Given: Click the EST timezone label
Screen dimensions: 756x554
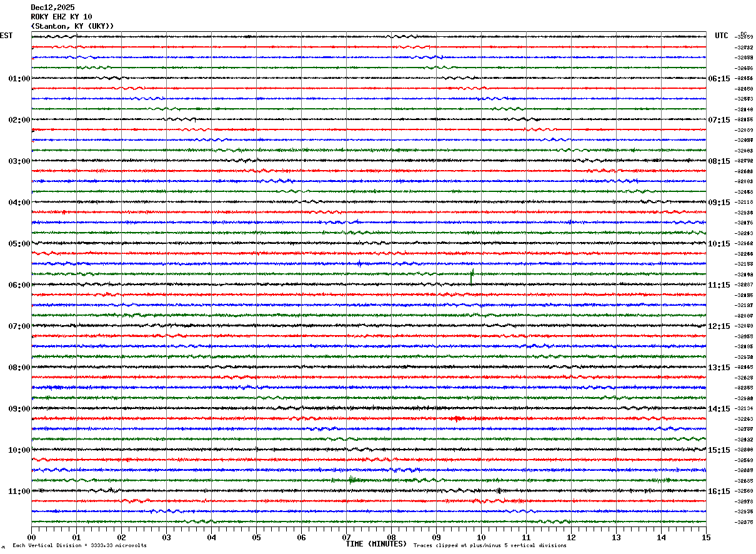Looking at the screenshot, I should click(x=6, y=36).
